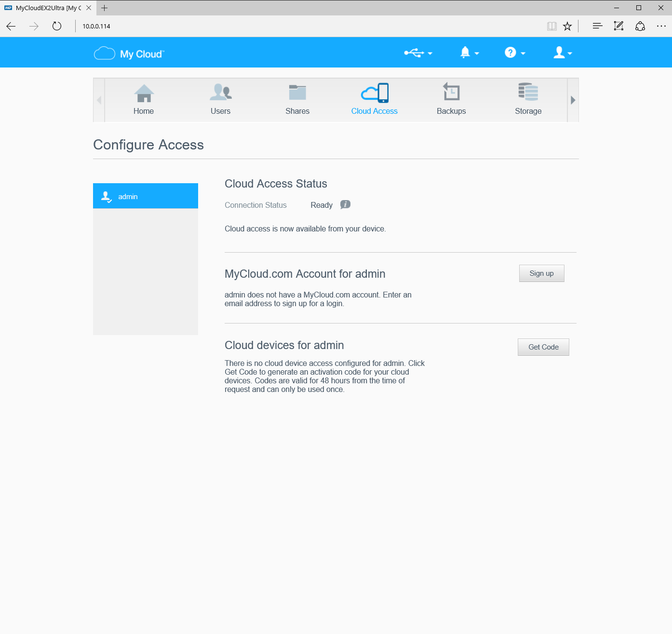The image size is (672, 634).
Task: Expand the USB devices dropdown
Action: [x=418, y=53]
